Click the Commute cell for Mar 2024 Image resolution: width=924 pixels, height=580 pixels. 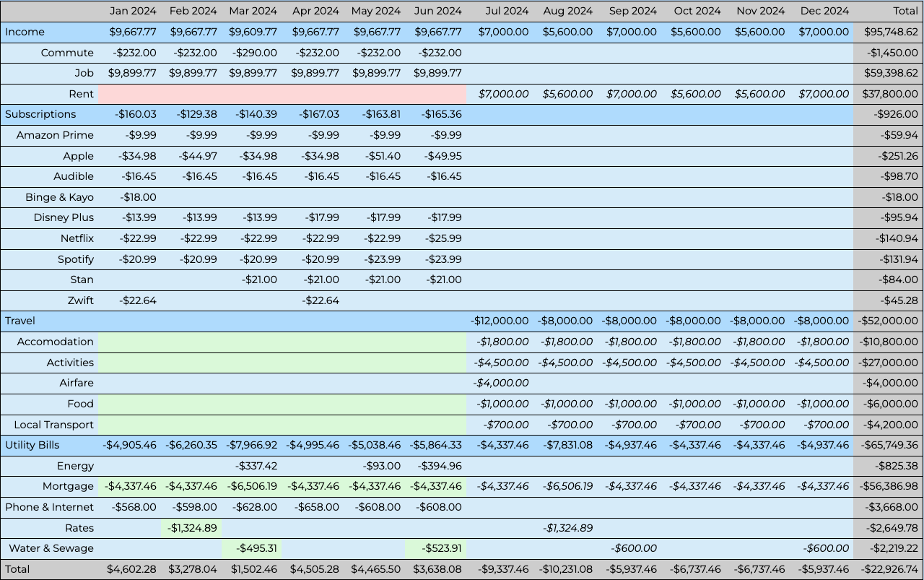pyautogui.click(x=253, y=53)
